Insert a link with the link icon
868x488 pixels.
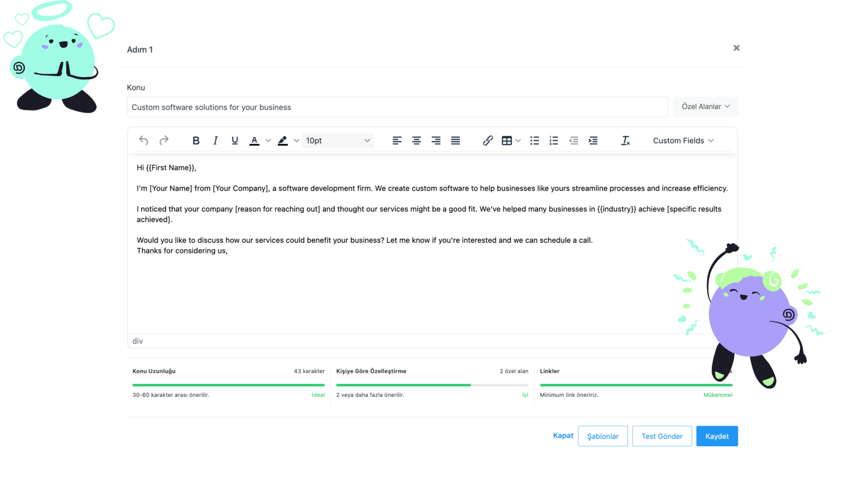(x=487, y=141)
